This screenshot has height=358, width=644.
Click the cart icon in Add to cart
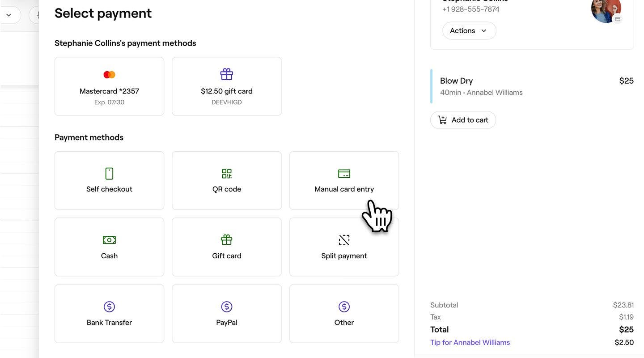442,120
